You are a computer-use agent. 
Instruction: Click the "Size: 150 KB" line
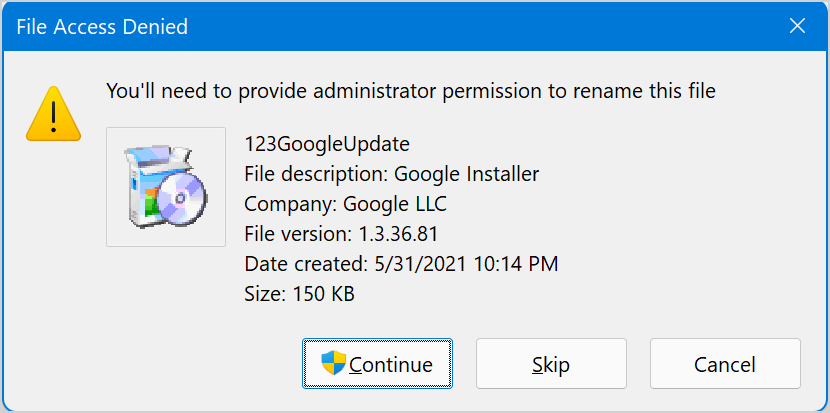(299, 294)
